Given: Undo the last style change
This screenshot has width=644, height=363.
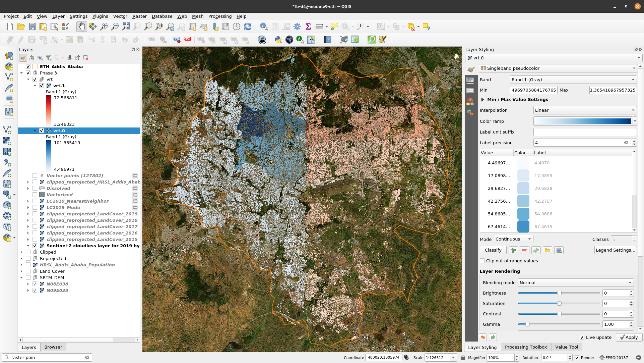Looking at the screenshot, I should coord(483,338).
